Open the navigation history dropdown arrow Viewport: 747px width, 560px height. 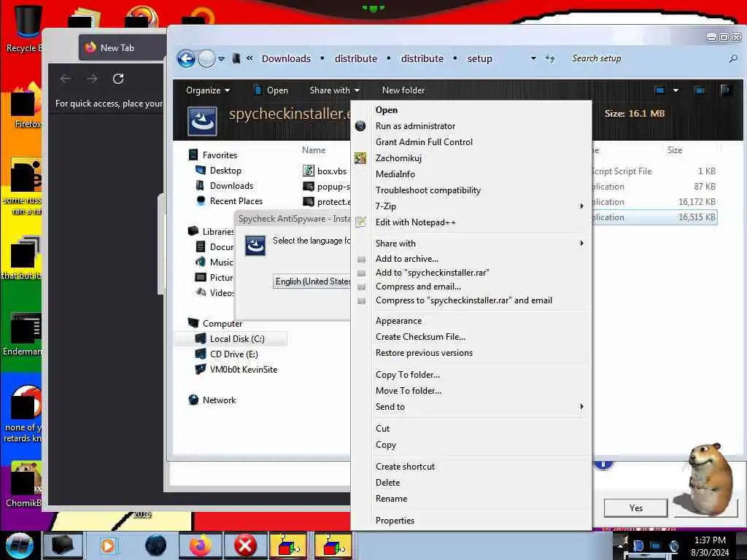point(222,59)
